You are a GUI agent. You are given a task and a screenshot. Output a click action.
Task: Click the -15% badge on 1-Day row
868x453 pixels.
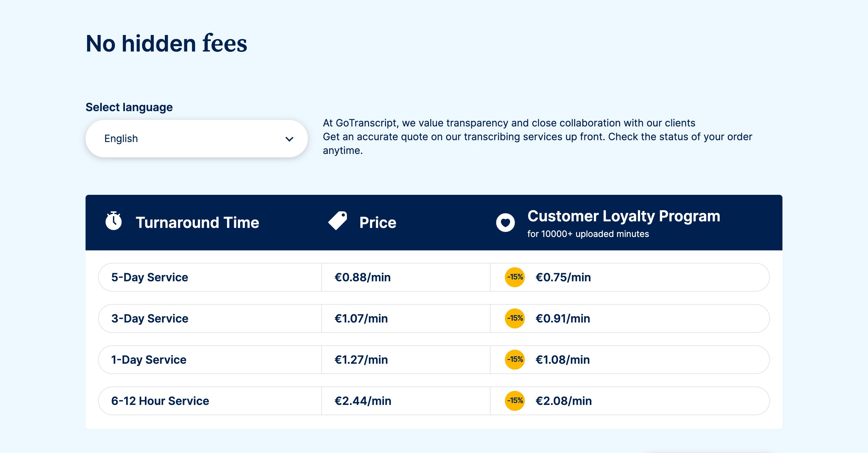tap(515, 360)
